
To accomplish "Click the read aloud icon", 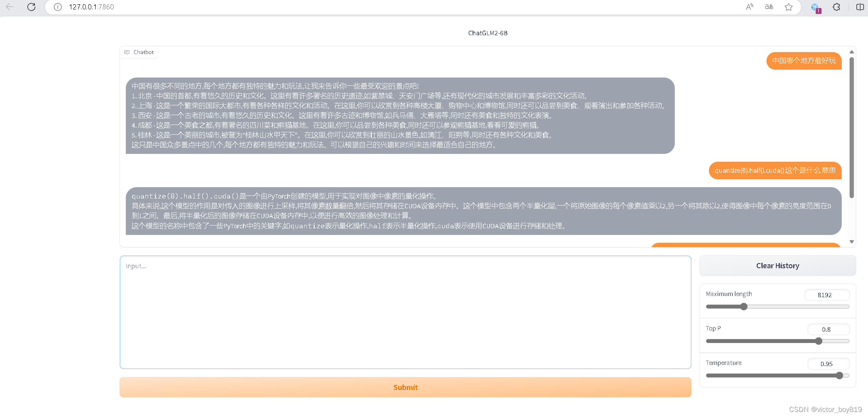I will coord(749,7).
